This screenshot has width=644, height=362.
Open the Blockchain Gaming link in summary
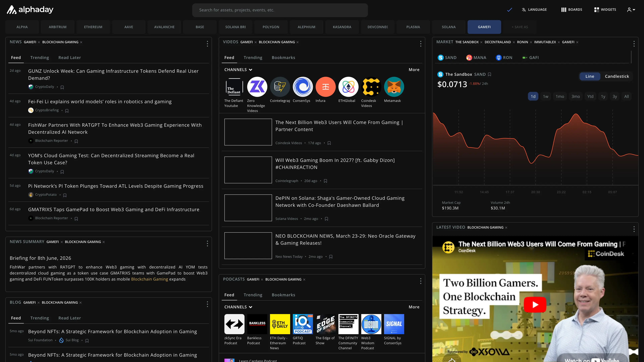point(149,279)
